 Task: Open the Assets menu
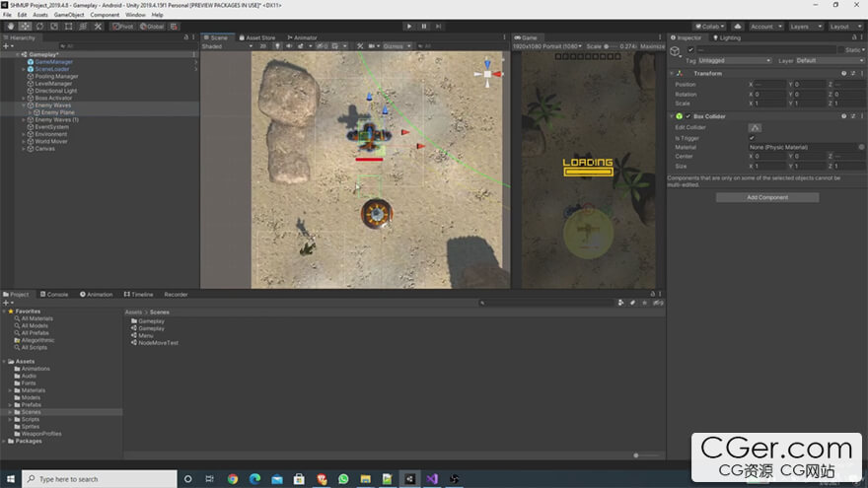(x=40, y=15)
